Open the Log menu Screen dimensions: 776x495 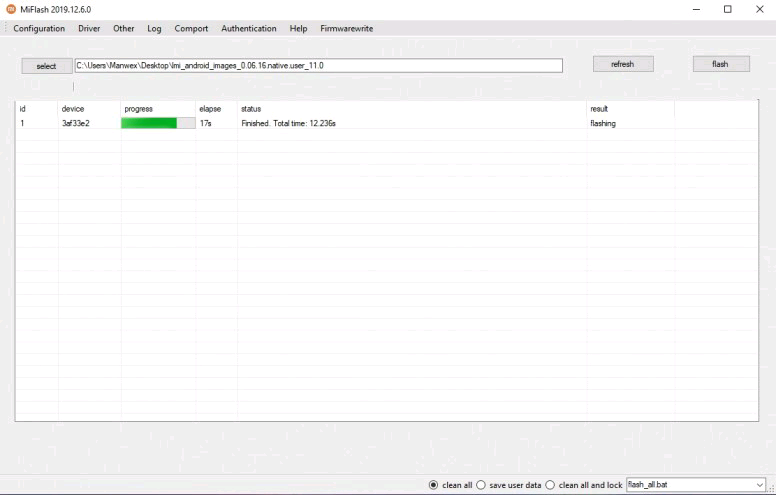(154, 29)
